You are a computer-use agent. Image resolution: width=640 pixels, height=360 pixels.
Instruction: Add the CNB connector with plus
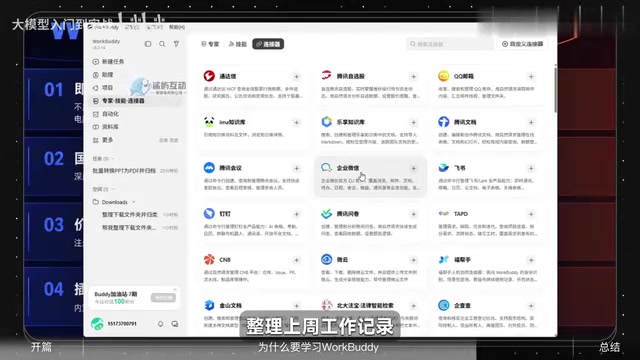point(296,260)
